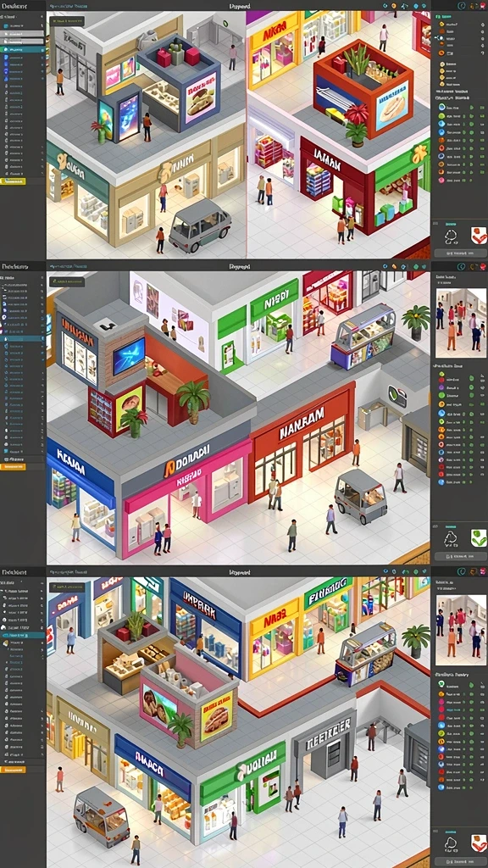The height and width of the screenshot is (868, 488).
Task: Click the yellow button in top window's left sidebar
Action: click(13, 181)
